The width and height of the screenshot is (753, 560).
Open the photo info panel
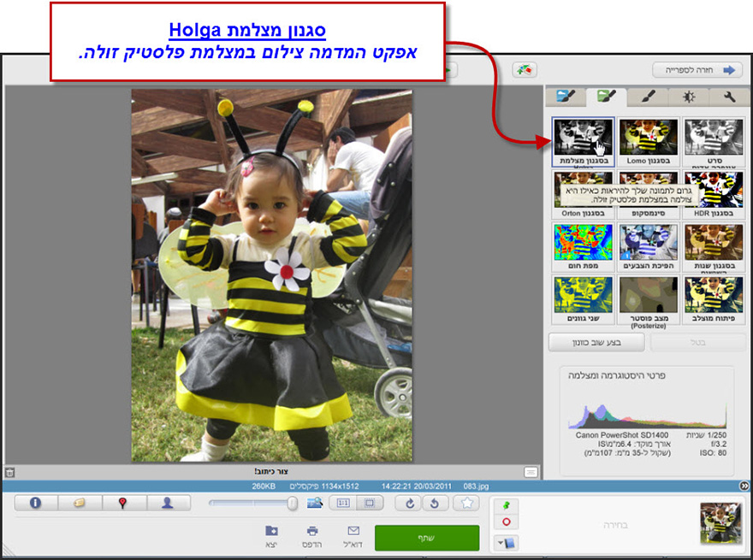coord(34,504)
